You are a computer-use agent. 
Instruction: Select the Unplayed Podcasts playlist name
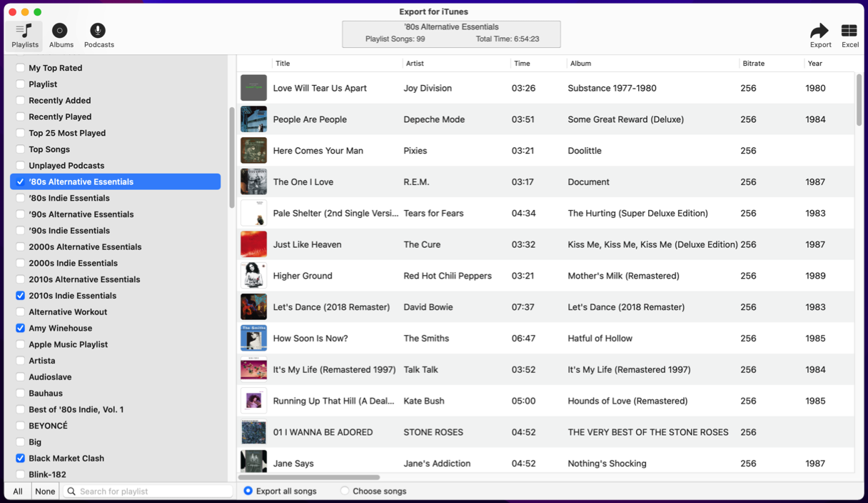pyautogui.click(x=66, y=166)
